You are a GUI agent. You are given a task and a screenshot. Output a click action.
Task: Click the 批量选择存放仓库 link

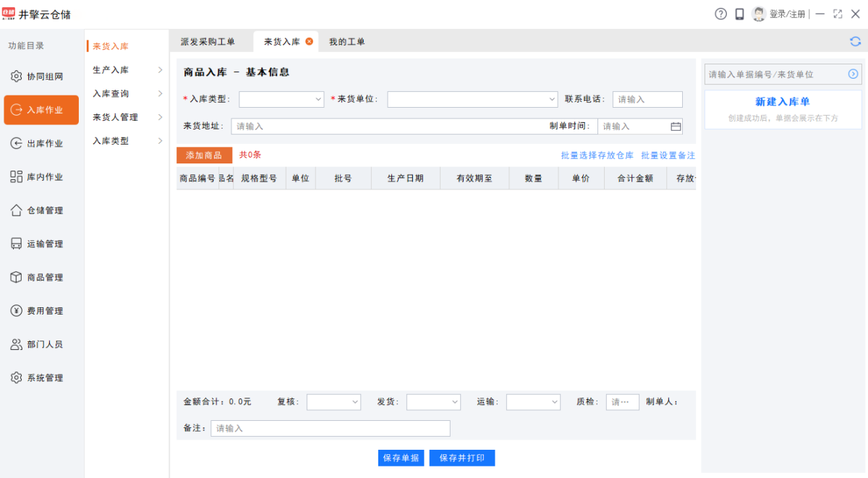pyautogui.click(x=597, y=155)
